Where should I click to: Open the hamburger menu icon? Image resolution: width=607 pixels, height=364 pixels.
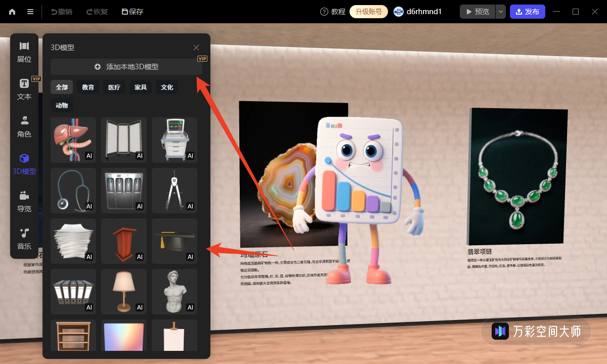[30, 12]
